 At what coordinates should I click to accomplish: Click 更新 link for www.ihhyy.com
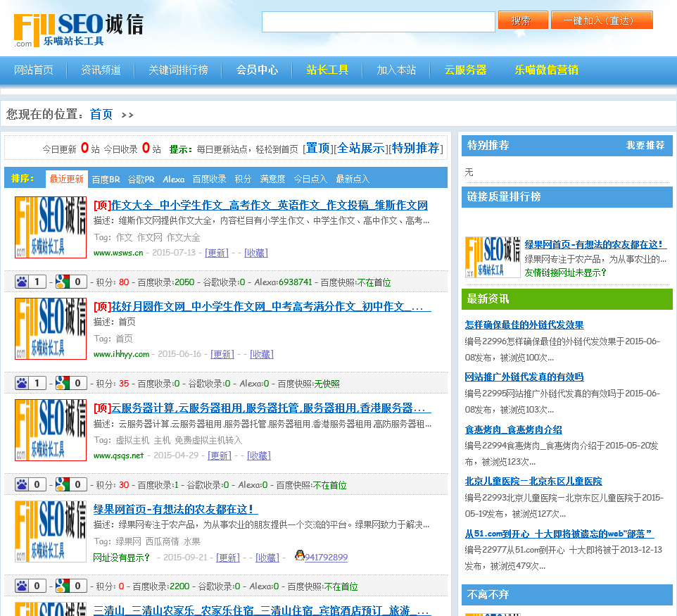tap(222, 354)
